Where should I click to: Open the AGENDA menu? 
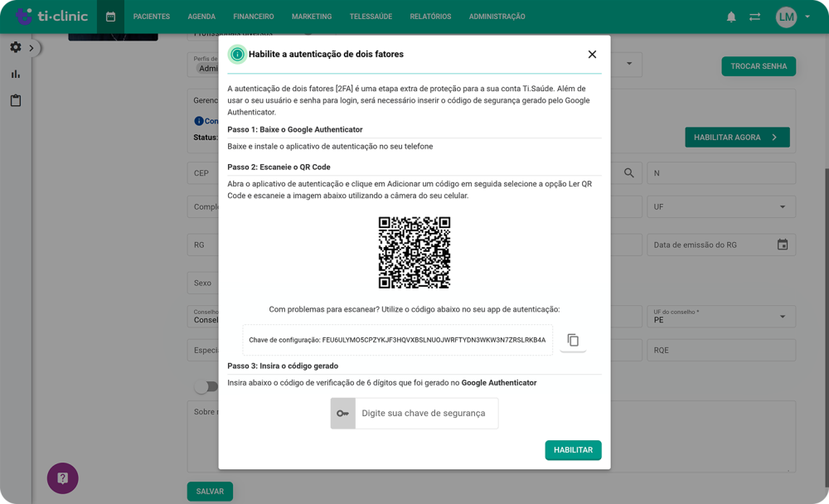click(201, 17)
